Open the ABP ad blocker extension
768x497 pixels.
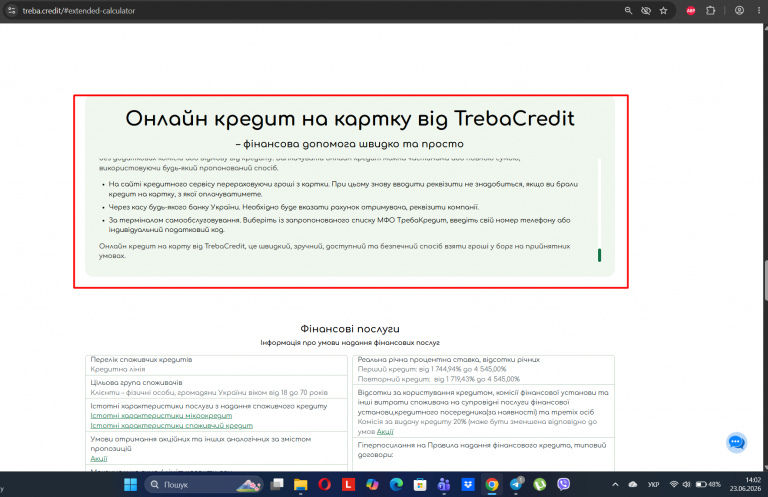691,10
